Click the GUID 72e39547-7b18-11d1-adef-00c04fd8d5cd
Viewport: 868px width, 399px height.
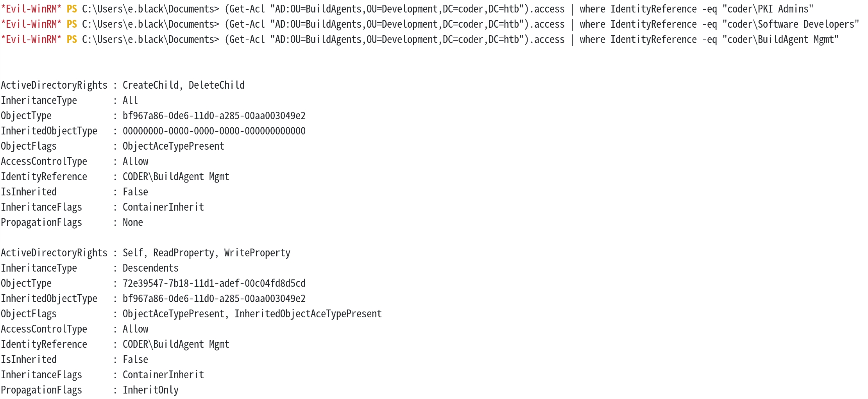pos(214,283)
